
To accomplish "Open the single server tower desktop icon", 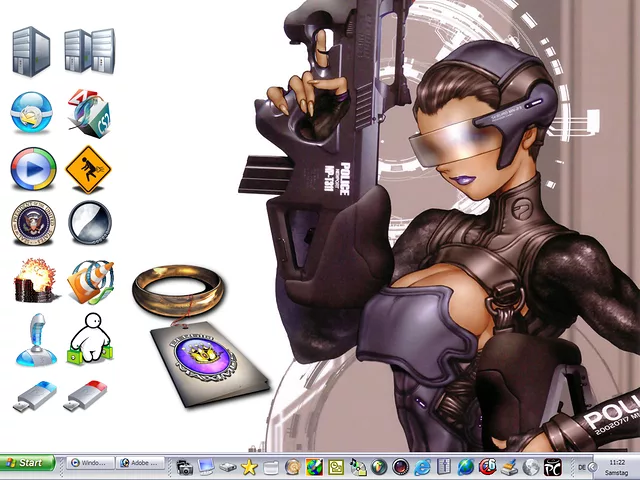I will click(x=31, y=51).
